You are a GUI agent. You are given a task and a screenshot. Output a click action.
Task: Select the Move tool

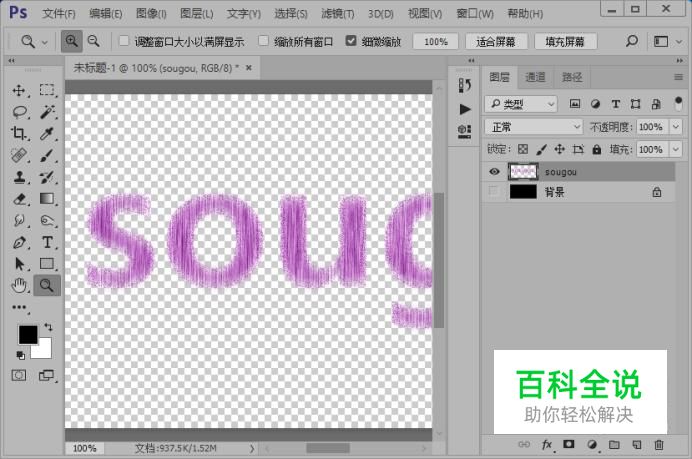(19, 90)
